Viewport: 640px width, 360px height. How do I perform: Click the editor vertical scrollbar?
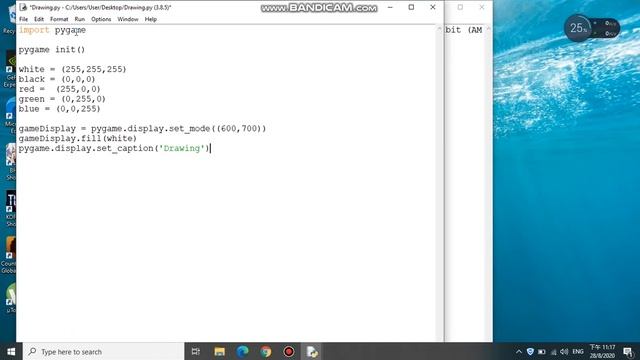pos(440,183)
